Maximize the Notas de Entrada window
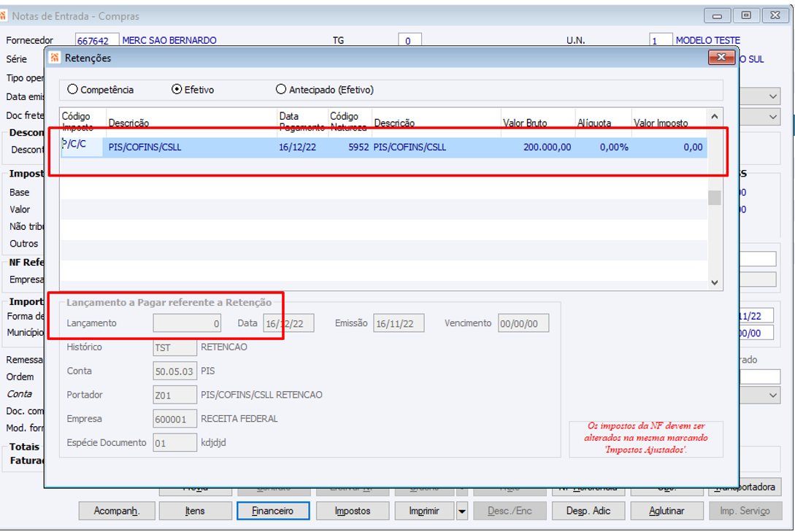Viewport: 795px width, 532px height. (x=746, y=16)
